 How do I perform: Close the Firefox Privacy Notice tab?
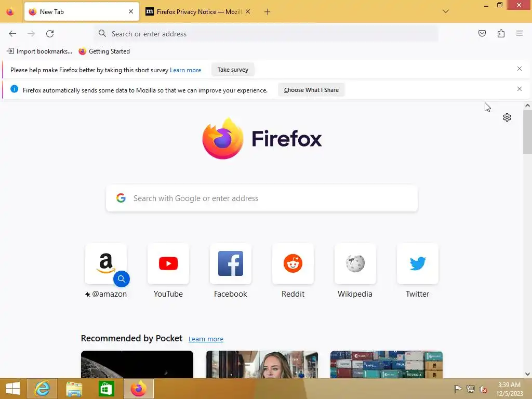tap(248, 12)
